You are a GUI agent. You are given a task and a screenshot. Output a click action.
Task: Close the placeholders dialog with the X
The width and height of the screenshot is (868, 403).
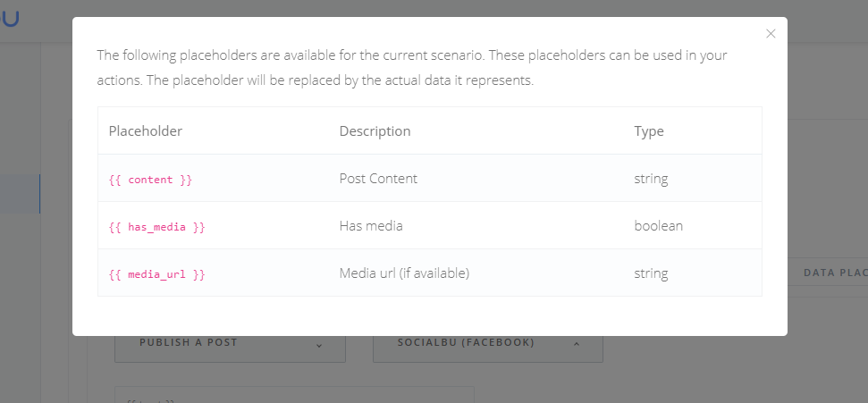[x=771, y=34]
